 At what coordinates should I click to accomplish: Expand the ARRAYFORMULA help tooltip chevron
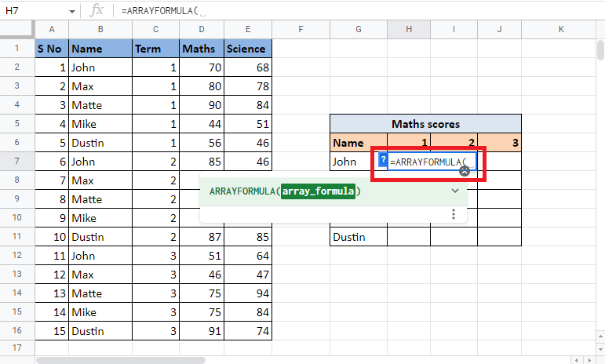click(x=454, y=191)
